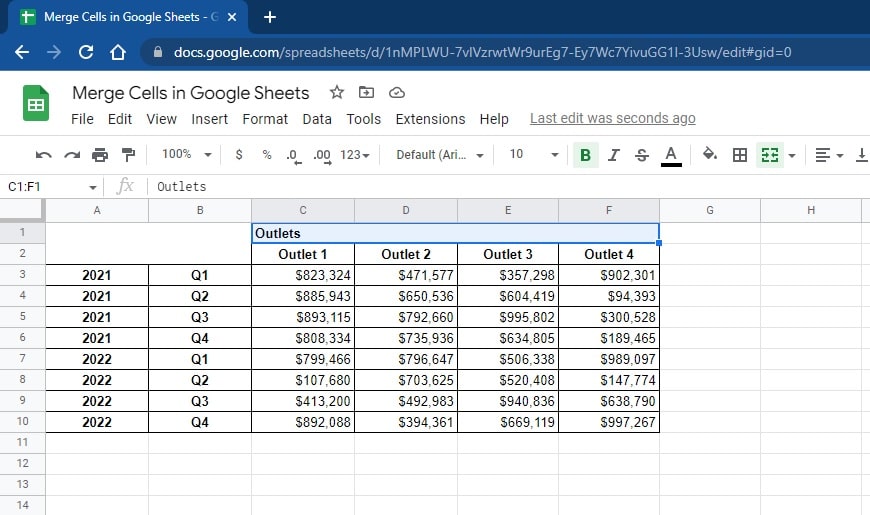The height and width of the screenshot is (515, 870).
Task: Open the zoom level dropdown
Action: tap(186, 154)
